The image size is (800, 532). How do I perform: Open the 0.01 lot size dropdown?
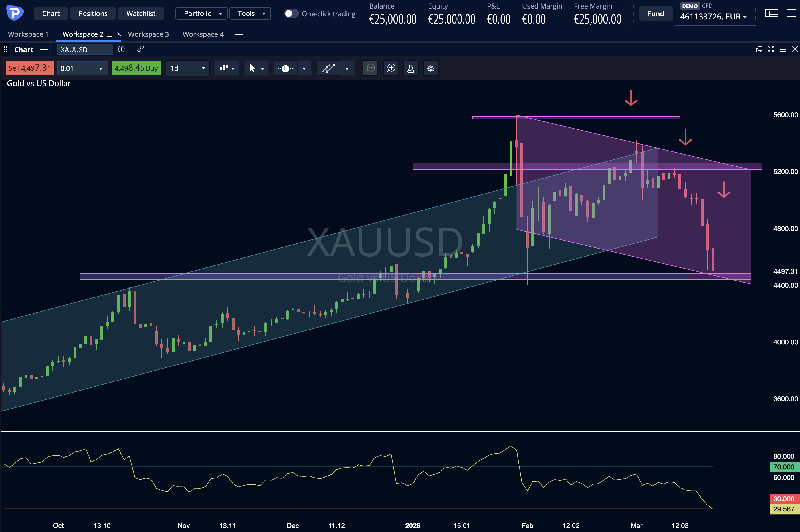tap(82, 68)
